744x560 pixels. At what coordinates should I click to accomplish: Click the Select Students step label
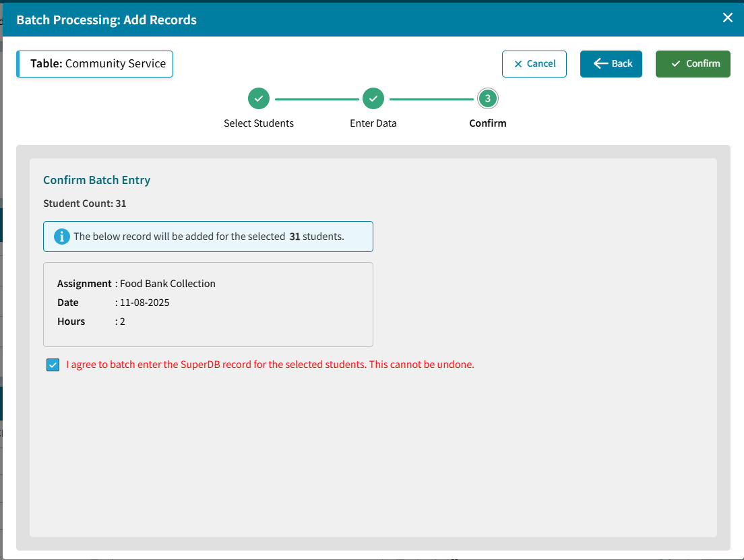(x=259, y=123)
